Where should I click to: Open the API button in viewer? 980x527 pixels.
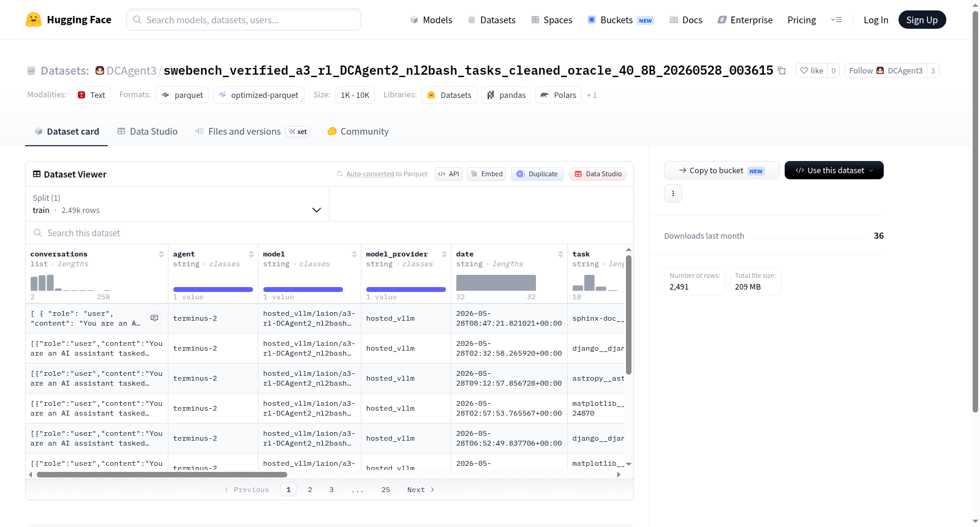coord(448,174)
